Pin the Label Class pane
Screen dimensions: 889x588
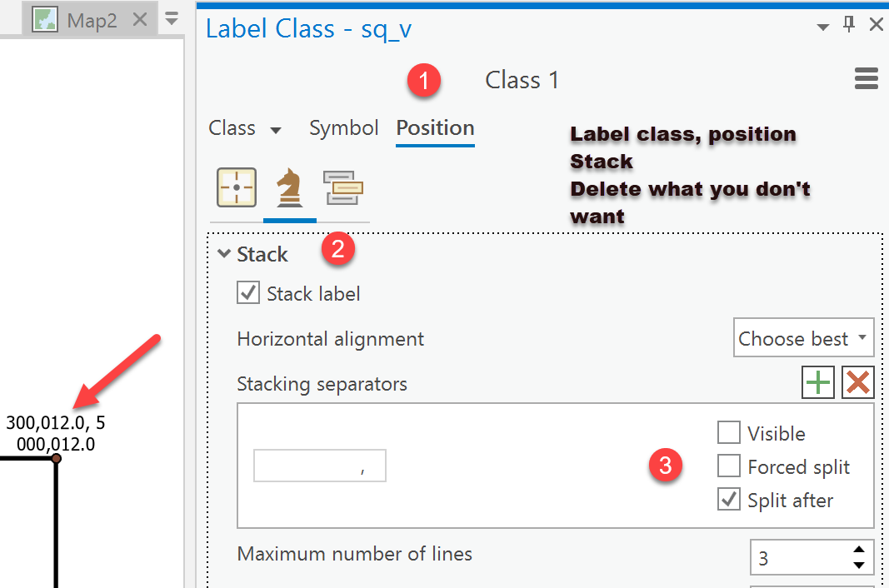pos(849,25)
